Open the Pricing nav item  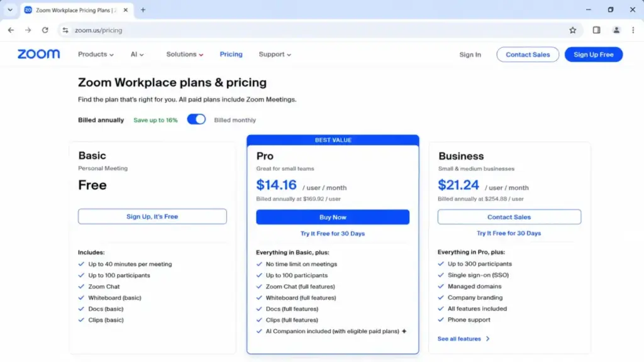(x=231, y=54)
